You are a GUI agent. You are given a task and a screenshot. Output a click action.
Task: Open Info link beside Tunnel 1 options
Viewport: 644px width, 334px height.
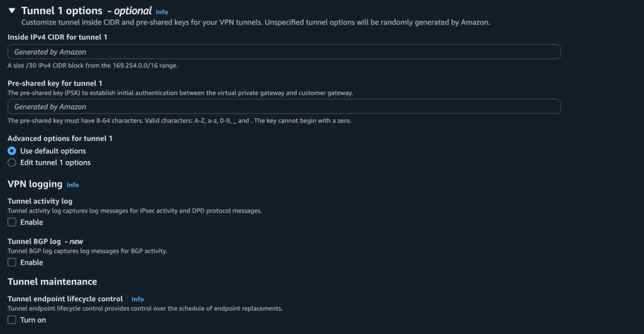pos(162,12)
